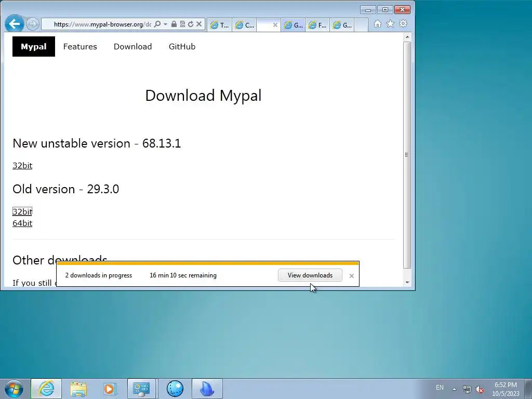Download 32bit of unstable version 68.13.1
Image resolution: width=532 pixels, height=399 pixels.
click(22, 166)
